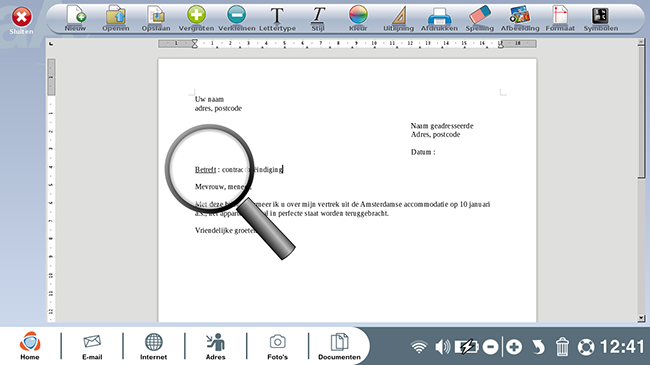Pick a text color with Kleur
Image resolution: width=650 pixels, height=365 pixels.
358,19
